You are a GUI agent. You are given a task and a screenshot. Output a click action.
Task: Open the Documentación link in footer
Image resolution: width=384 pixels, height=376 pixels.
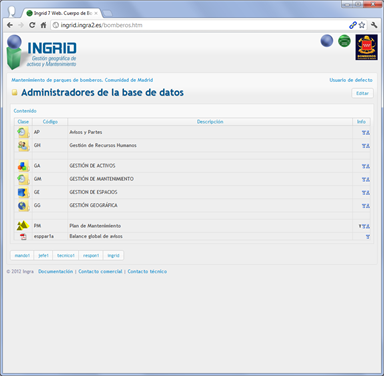[55, 271]
